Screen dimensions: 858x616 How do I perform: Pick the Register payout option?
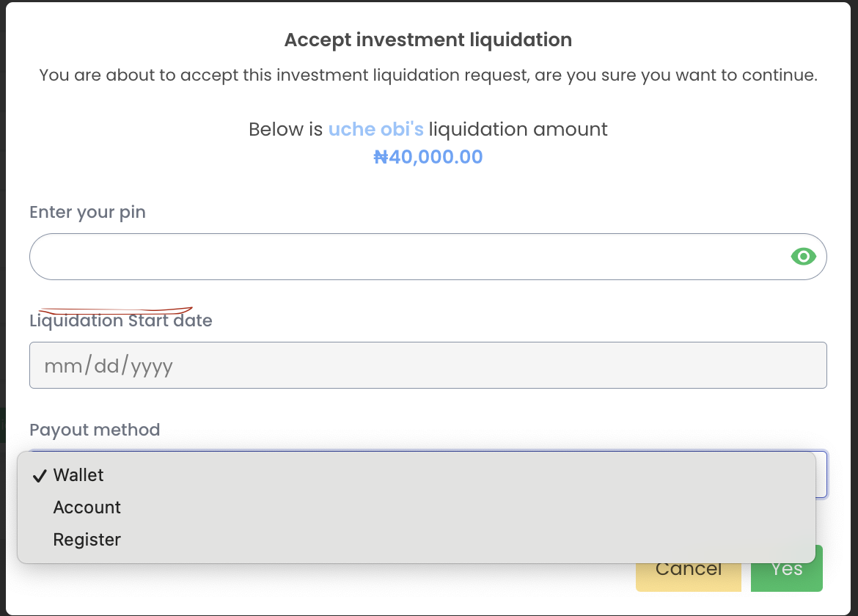coord(87,540)
